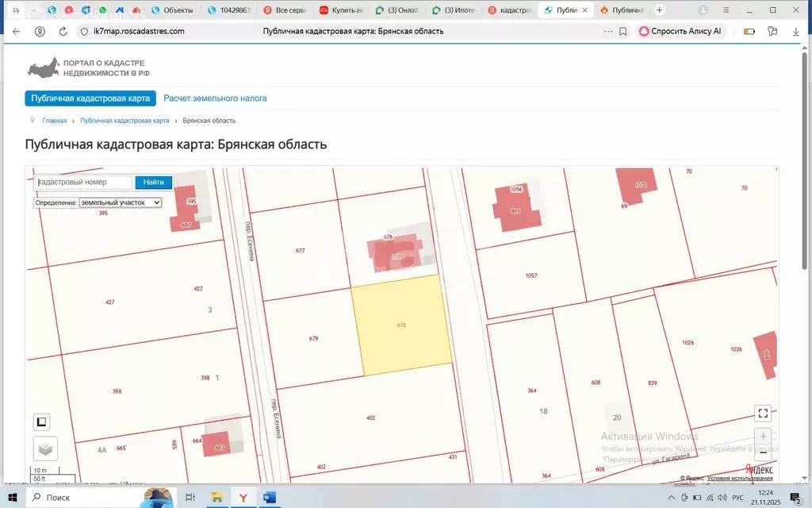The image size is (812, 508).
Task: Click 'Спросить Алису AI' button
Action: click(680, 31)
